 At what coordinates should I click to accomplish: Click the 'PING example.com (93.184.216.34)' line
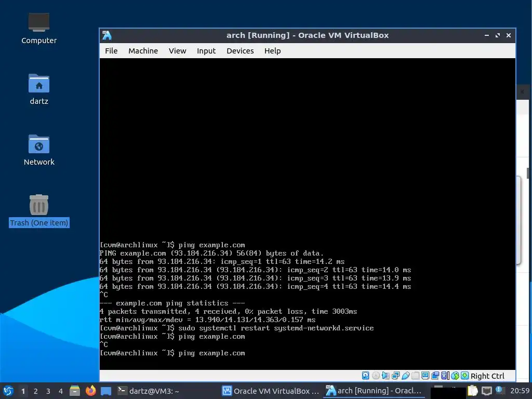point(211,254)
